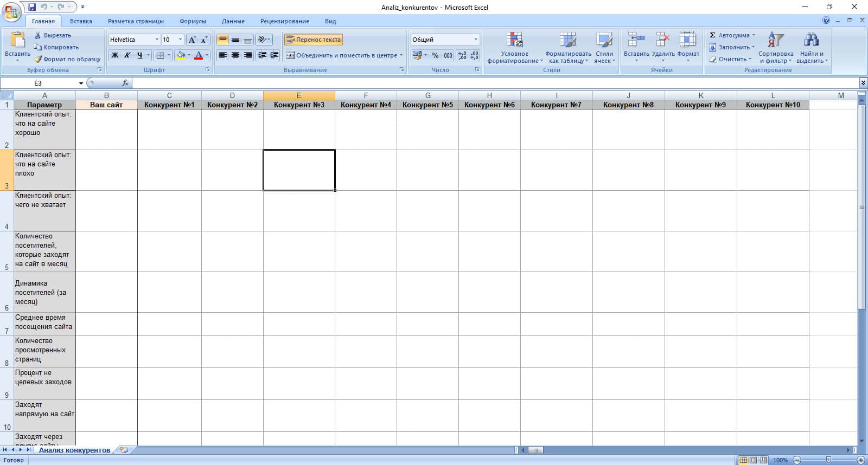
Task: Increase font size with the large A icon
Action: [x=192, y=40]
